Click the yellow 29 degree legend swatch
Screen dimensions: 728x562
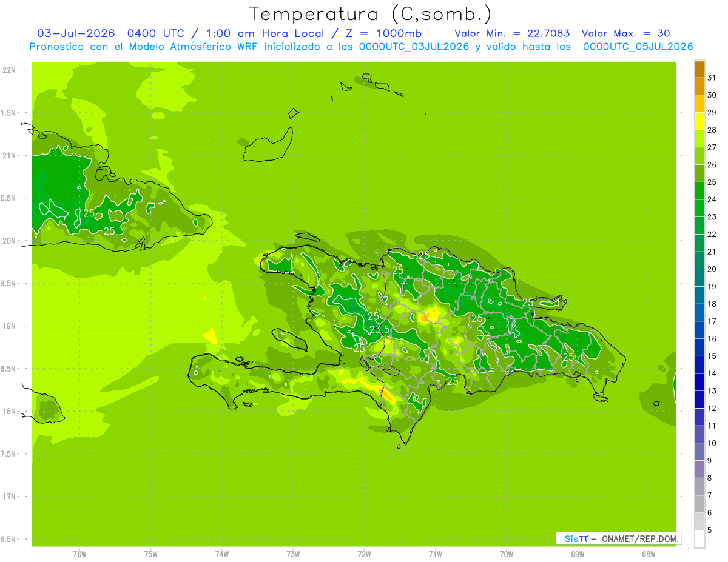click(x=699, y=121)
